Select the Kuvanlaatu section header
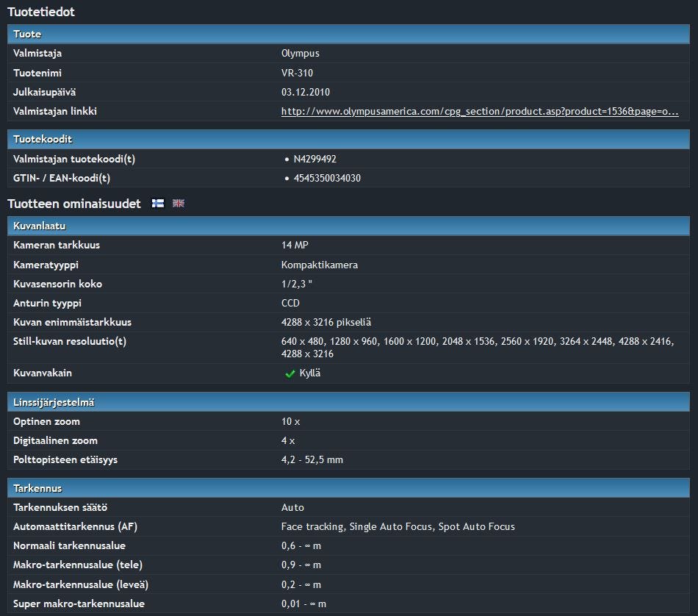698x616 pixels. point(348,226)
